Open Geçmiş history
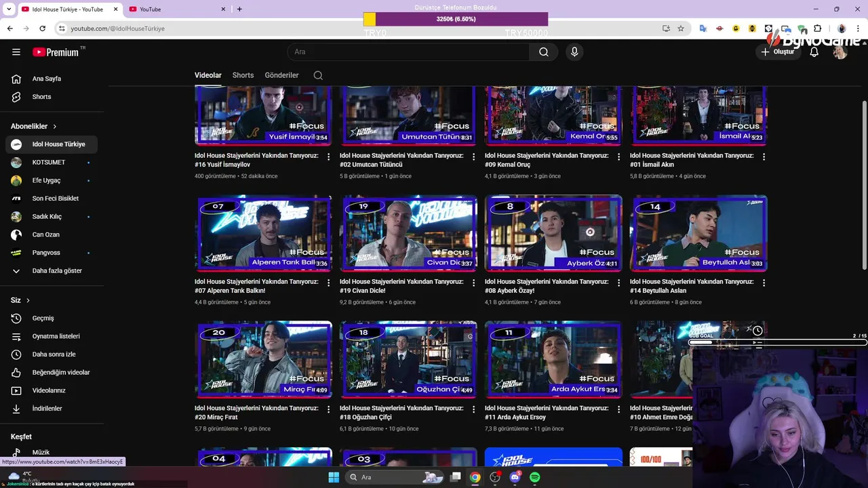 tap(52, 318)
